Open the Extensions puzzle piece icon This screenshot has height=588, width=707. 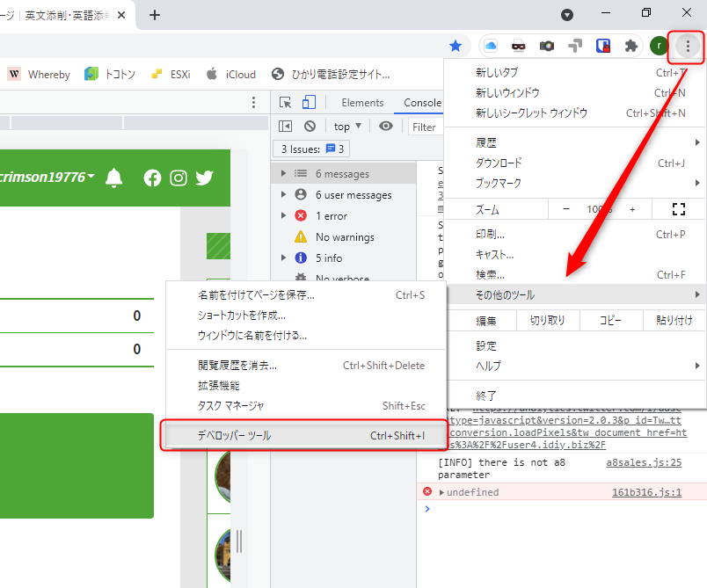(630, 46)
